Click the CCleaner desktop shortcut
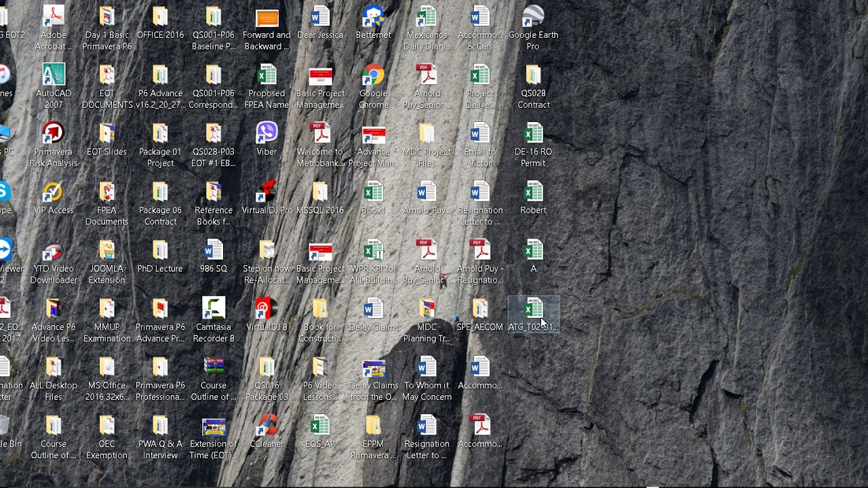Screen dimensions: 868x488 coord(267,424)
